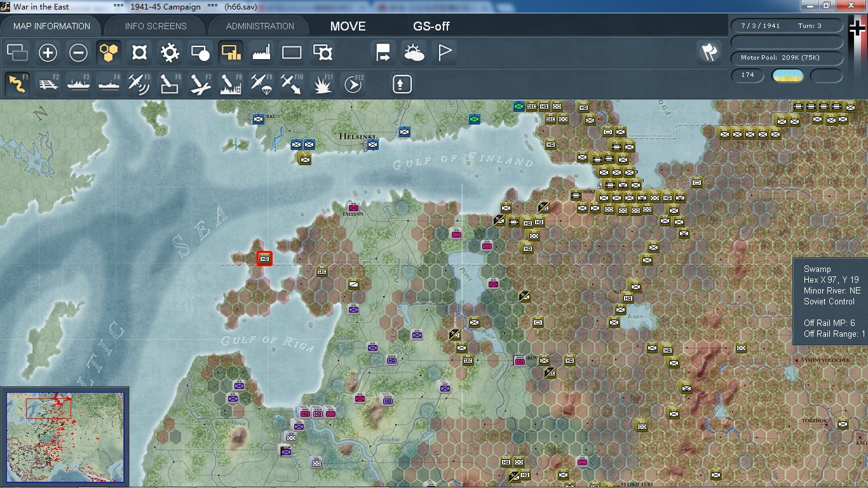868x488 pixels.
Task: Toggle the blank rectangle counter view
Action: click(x=292, y=53)
